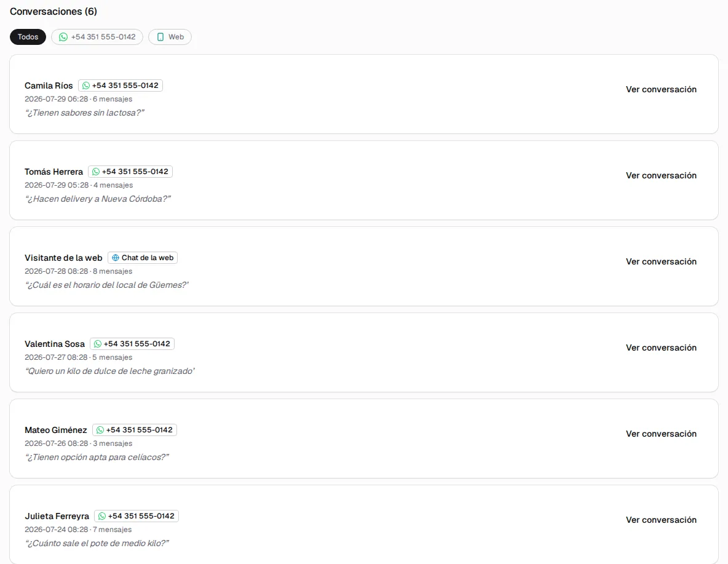Open Mateo Giménez's Ver conversación link
728x564 pixels.
click(x=661, y=434)
